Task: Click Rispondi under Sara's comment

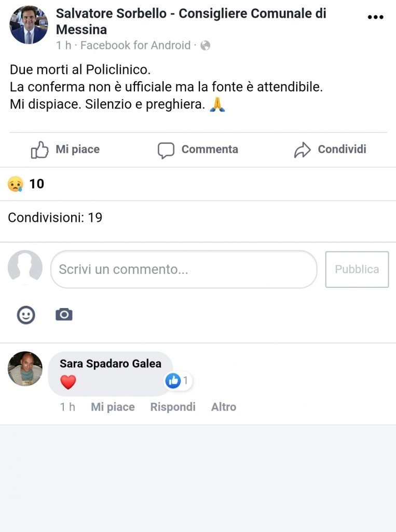Action: coord(173,407)
